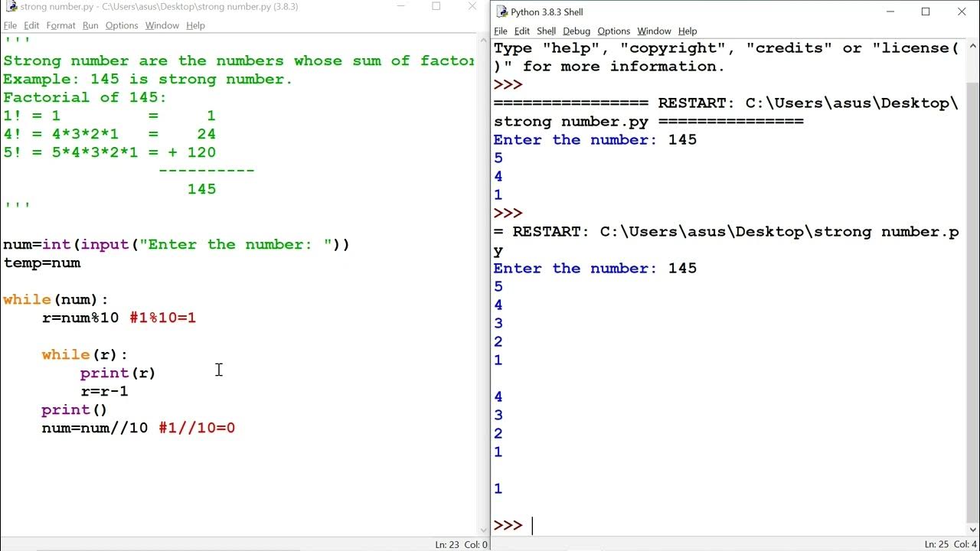Click 'Factorial of 145:' docstring line

pos(85,97)
